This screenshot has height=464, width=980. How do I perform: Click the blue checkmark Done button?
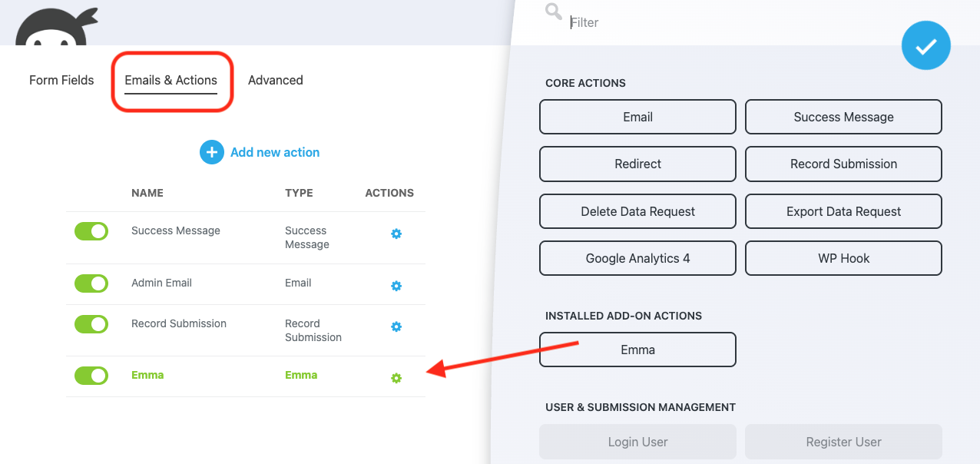click(926, 46)
